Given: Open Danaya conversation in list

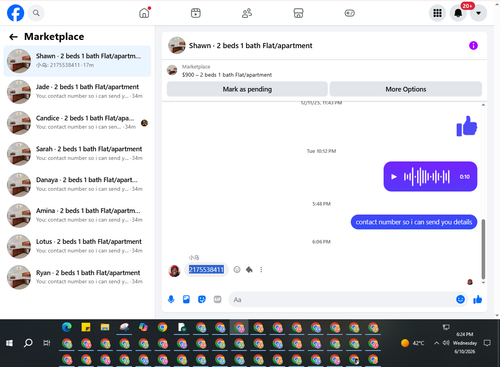Looking at the screenshot, I should [x=77, y=184].
